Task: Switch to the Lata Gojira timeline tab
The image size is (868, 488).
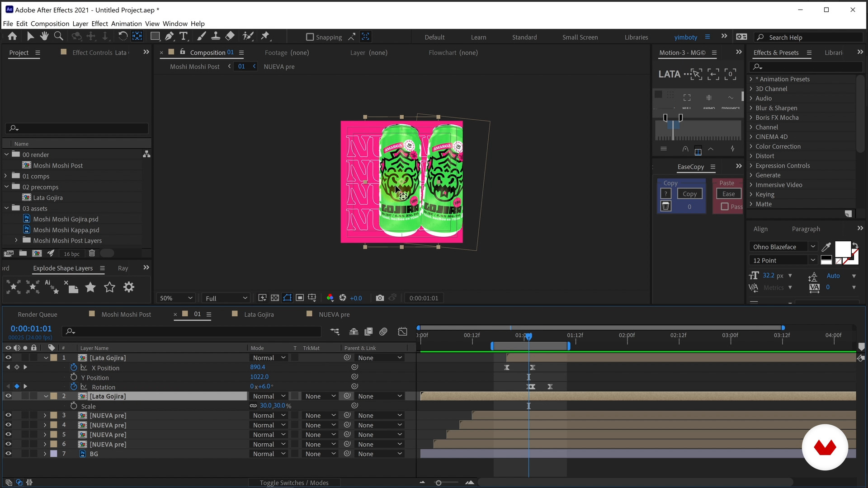Action: pyautogui.click(x=259, y=314)
